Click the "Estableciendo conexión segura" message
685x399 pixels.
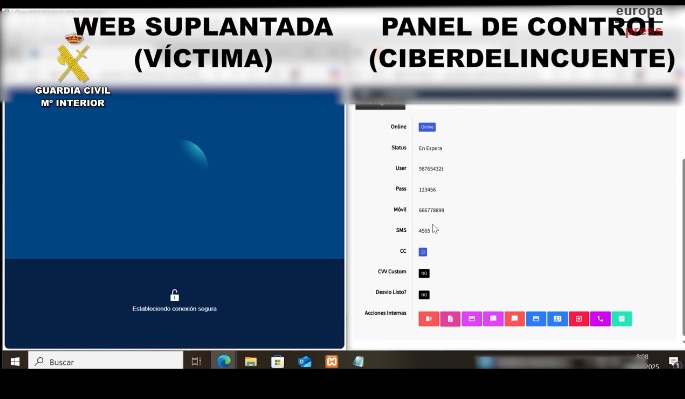tap(174, 309)
